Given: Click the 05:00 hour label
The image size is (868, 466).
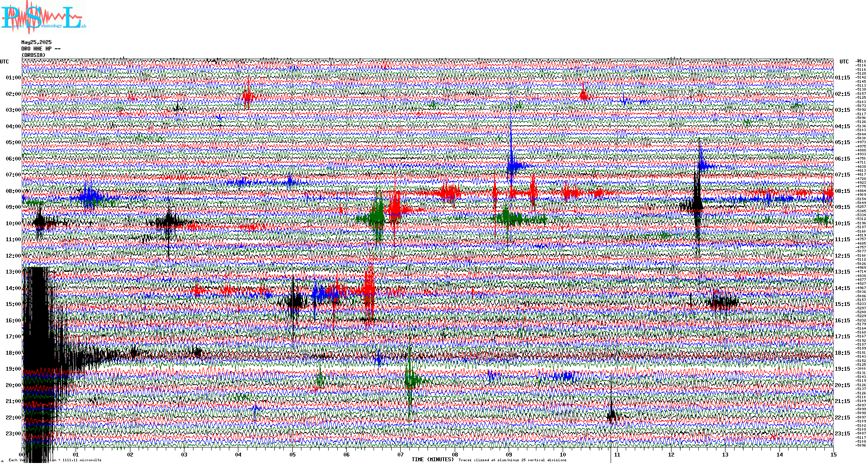Looking at the screenshot, I should [x=13, y=142].
